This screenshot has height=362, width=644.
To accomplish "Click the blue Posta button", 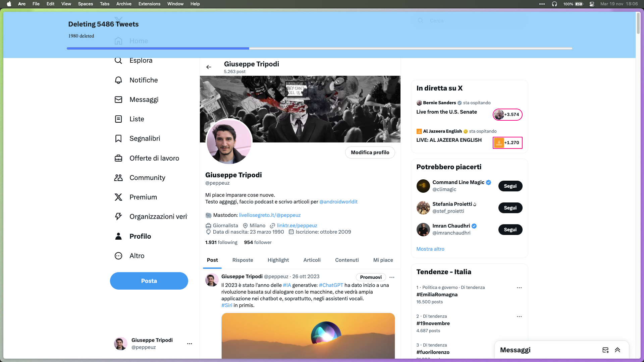I will coord(149,281).
